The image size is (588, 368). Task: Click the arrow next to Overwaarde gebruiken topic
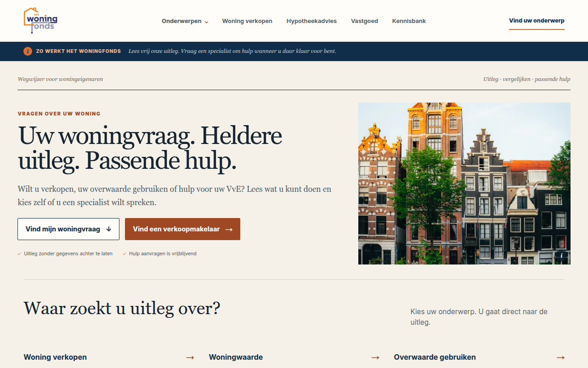pyautogui.click(x=560, y=357)
